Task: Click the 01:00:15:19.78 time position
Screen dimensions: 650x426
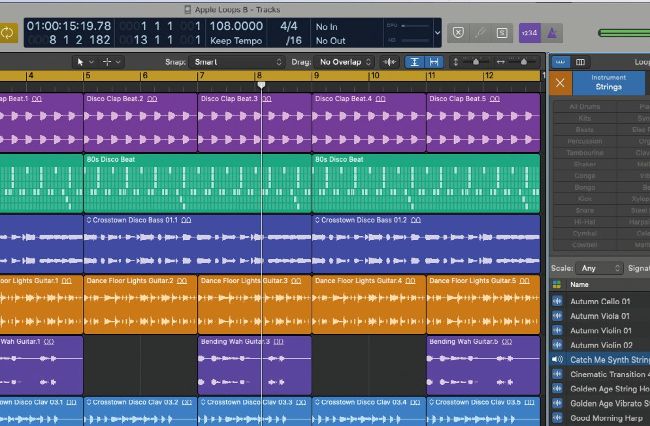Action: [x=69, y=26]
